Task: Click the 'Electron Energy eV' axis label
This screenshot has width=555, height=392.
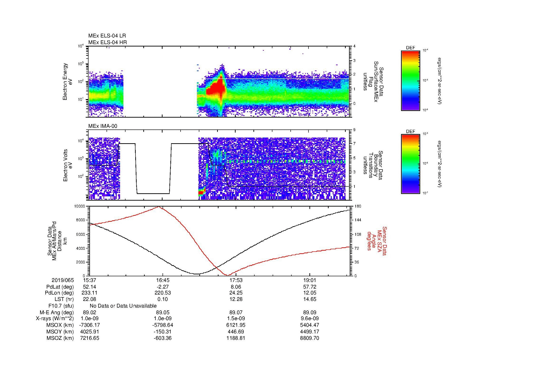Action: point(67,82)
